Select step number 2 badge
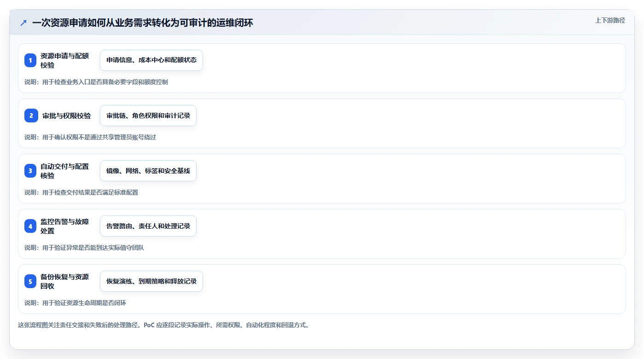Image resolution: width=644 pixels, height=359 pixels. 31,116
